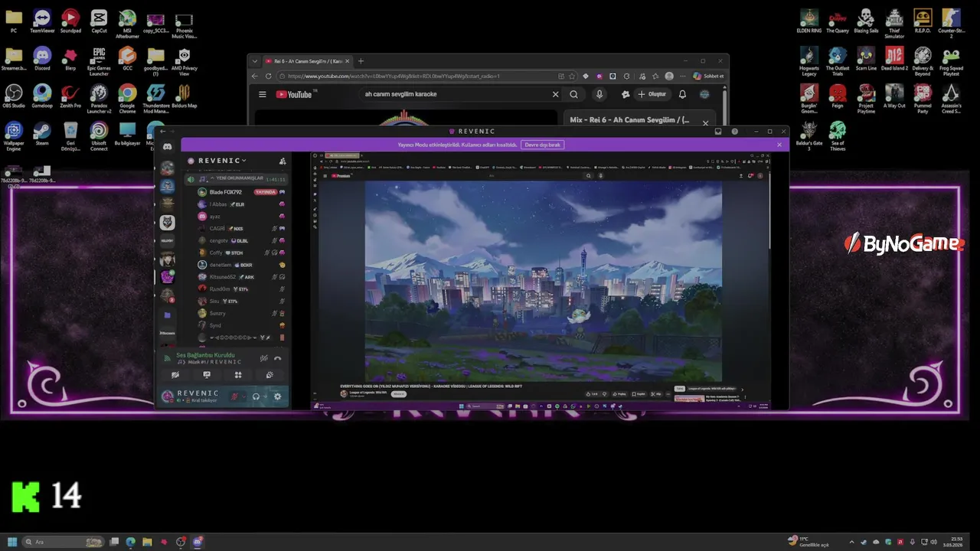The width and height of the screenshot is (980, 551).
Task: Click 'Ses Bağlantısı Kuruldu' voice status text
Action: pos(205,355)
